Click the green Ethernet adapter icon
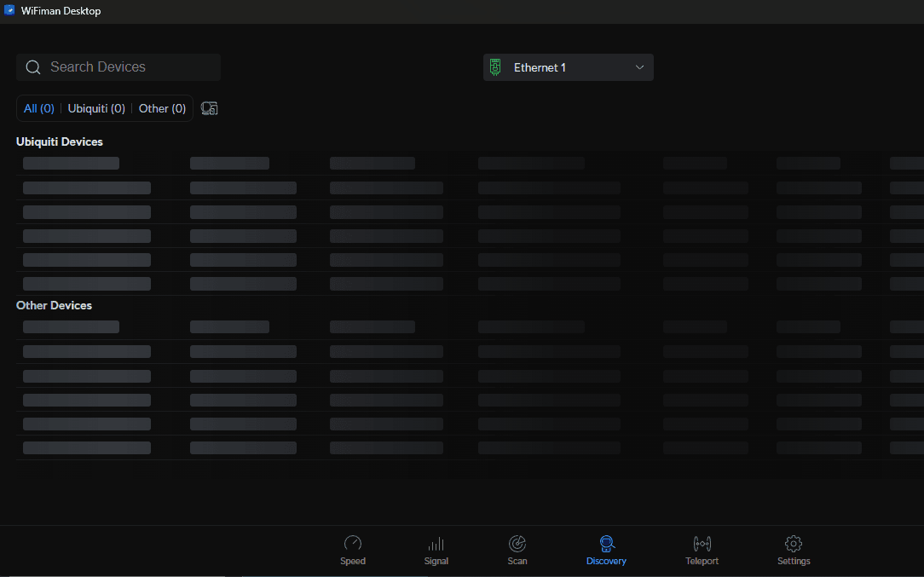The width and height of the screenshot is (924, 577). point(495,67)
